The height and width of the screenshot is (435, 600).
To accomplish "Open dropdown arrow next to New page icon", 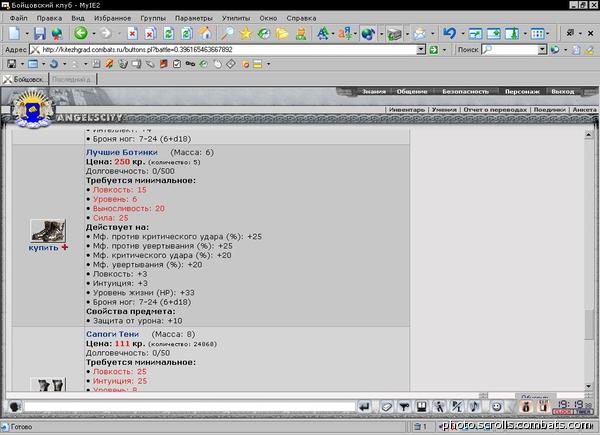I will (27, 34).
